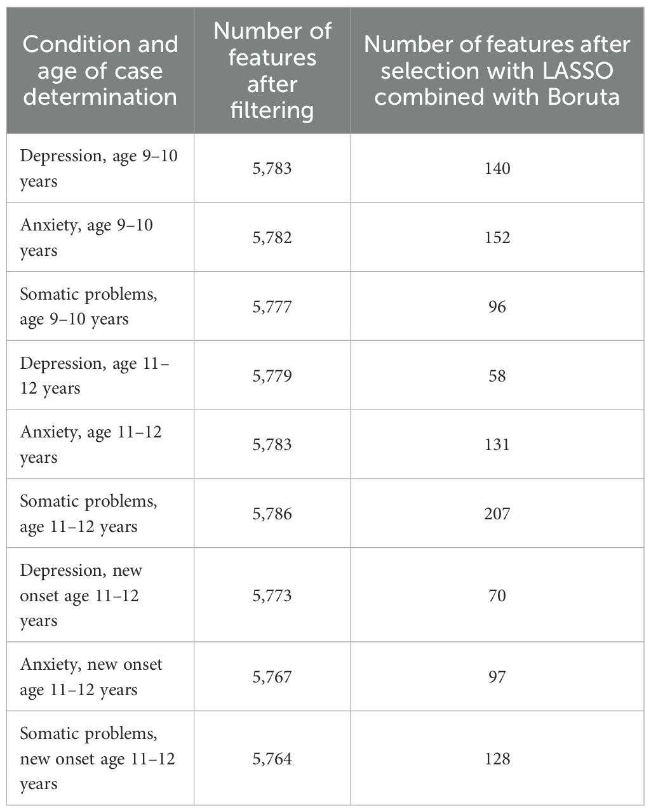Viewport: 651px width, 812px height.
Task: Select 'Depression, new onset age 11–12 years' cell
Action: coord(81,595)
